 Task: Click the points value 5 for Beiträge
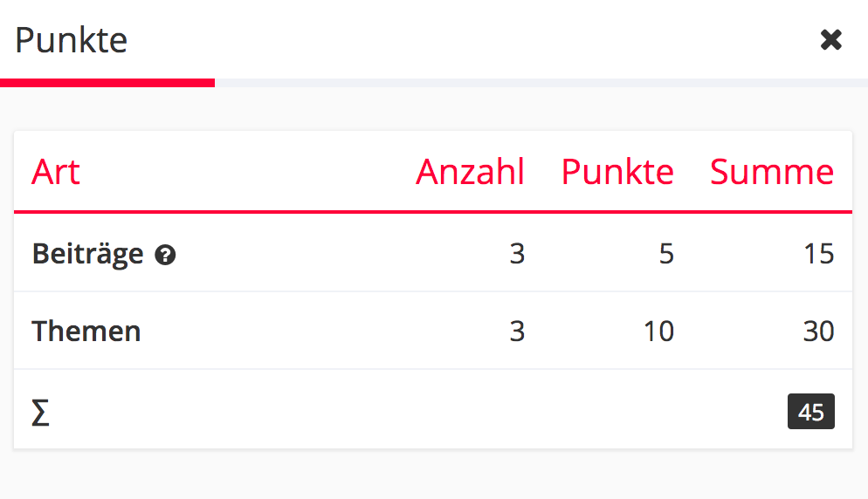point(666,254)
